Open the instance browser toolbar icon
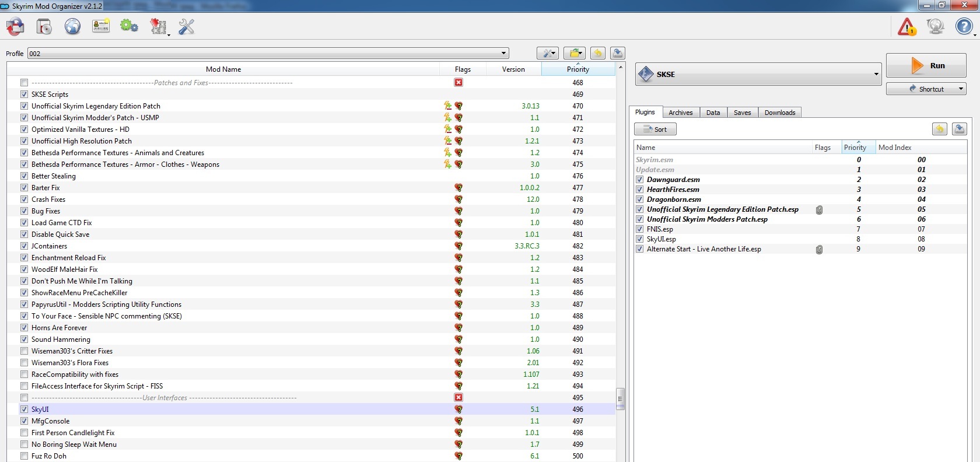The width and height of the screenshot is (980, 462). click(16, 27)
